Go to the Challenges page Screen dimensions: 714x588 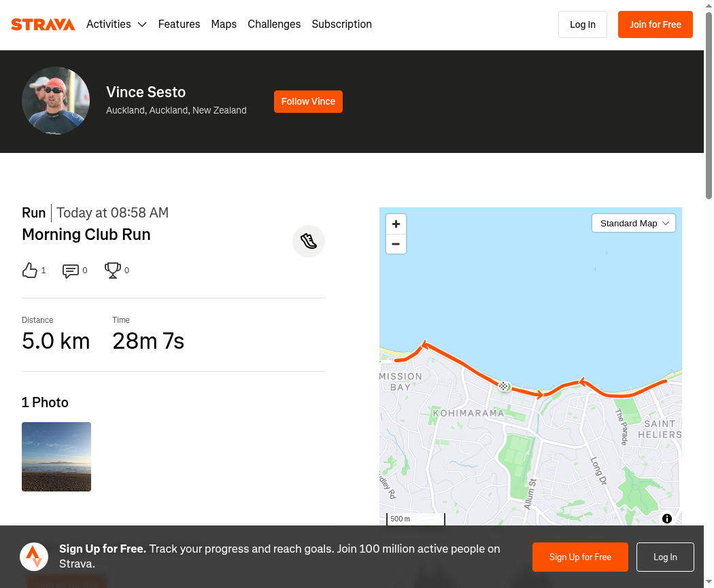pos(274,24)
